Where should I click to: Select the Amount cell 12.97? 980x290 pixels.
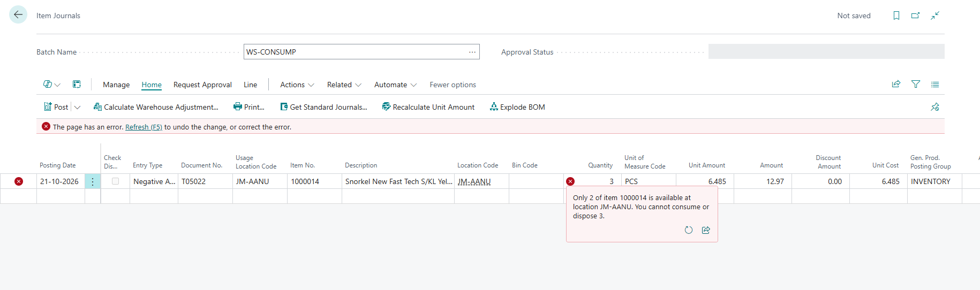(x=763, y=181)
